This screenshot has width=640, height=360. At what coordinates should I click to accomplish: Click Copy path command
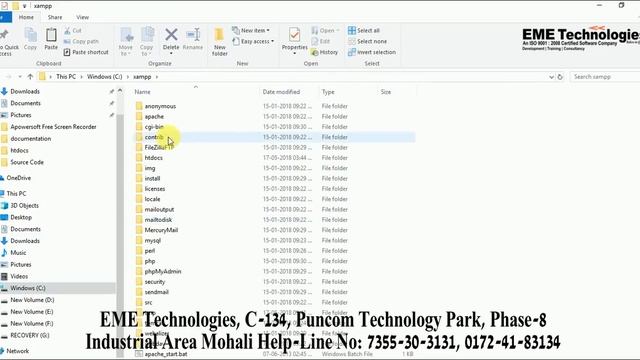coord(81,41)
